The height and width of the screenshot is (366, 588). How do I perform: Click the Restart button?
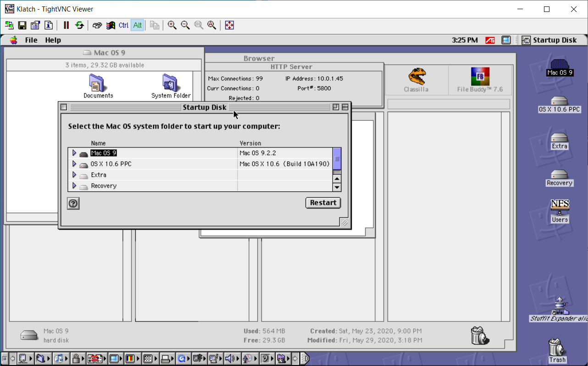(x=323, y=203)
